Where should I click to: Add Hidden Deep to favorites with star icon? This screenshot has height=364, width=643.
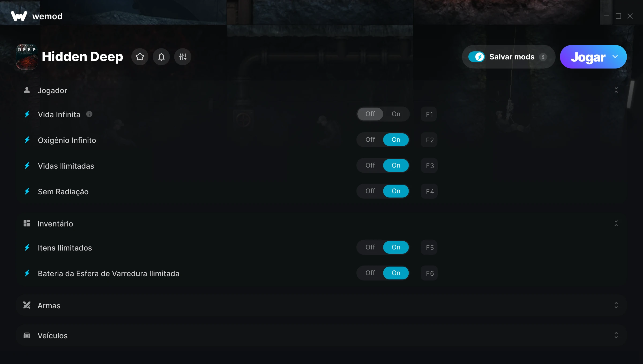click(140, 57)
